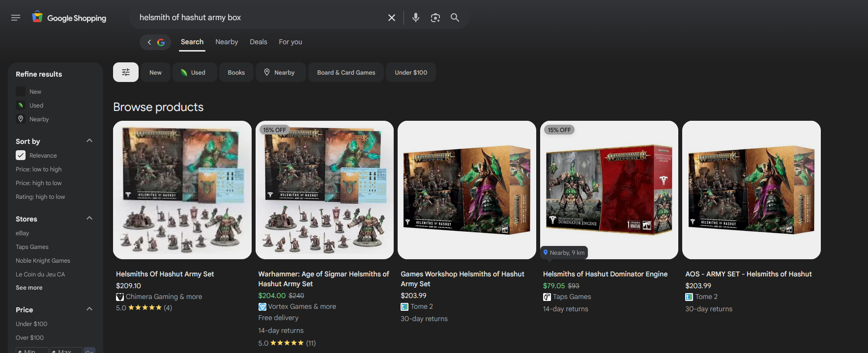This screenshot has height=353, width=868.
Task: Click the Max price input field
Action: pyautogui.click(x=66, y=351)
